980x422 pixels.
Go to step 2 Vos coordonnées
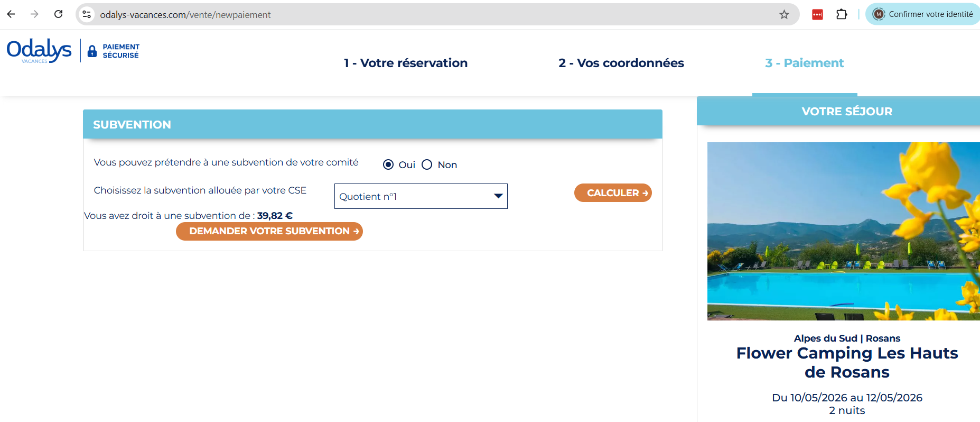(x=621, y=63)
